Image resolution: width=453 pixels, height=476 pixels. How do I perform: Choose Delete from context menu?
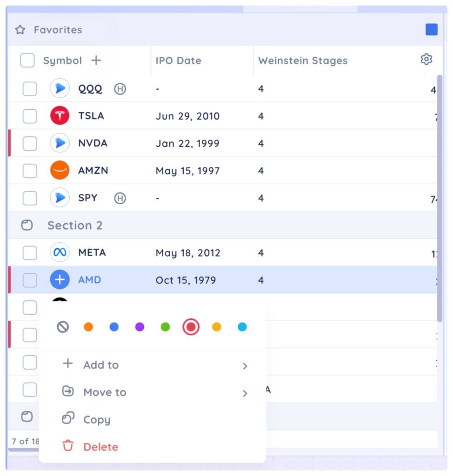[153, 447]
